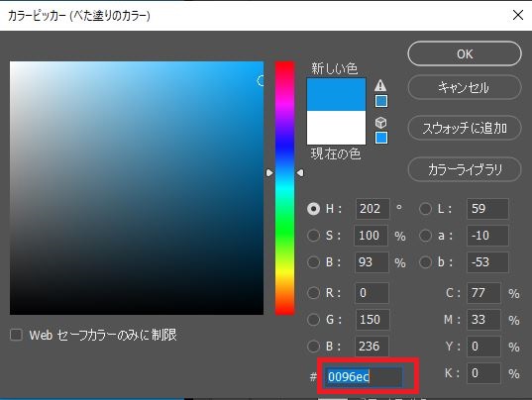Enable Web セーフカラーのみに制限 checkbox
Image resolution: width=532 pixels, height=400 pixels.
tap(16, 335)
